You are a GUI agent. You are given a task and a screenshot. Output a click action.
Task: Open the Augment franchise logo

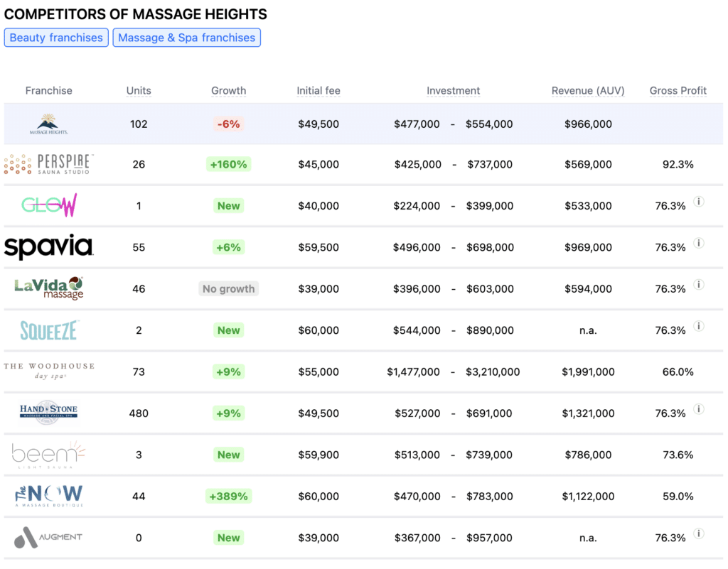coord(48,538)
